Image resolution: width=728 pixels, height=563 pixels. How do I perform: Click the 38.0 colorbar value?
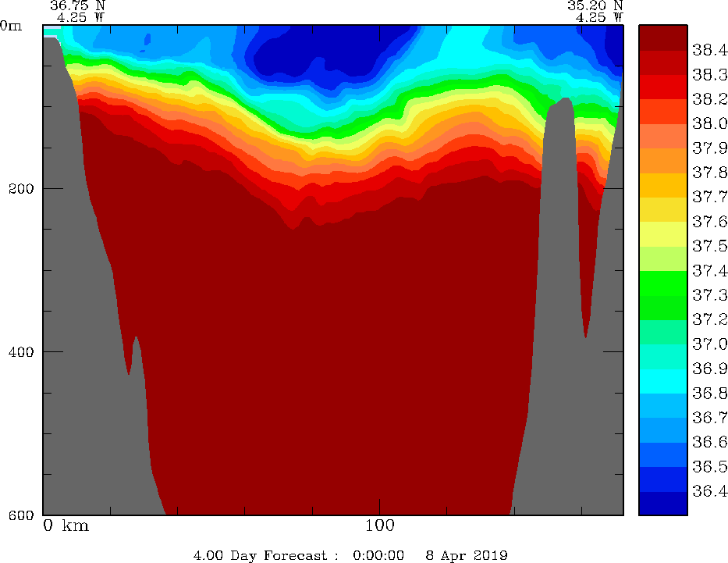pos(709,124)
